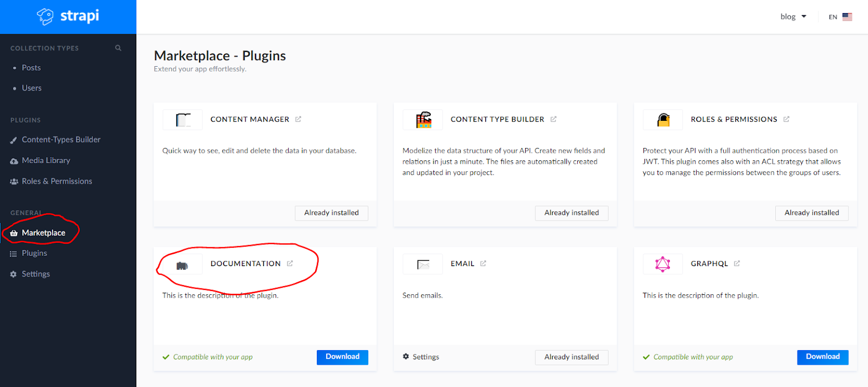Click the GraphQL plugin logo

[663, 265]
